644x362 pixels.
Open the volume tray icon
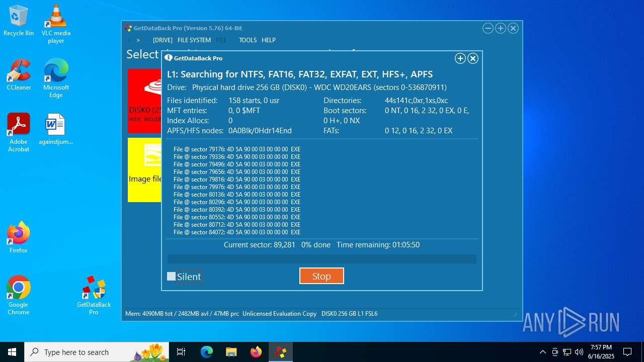click(579, 352)
